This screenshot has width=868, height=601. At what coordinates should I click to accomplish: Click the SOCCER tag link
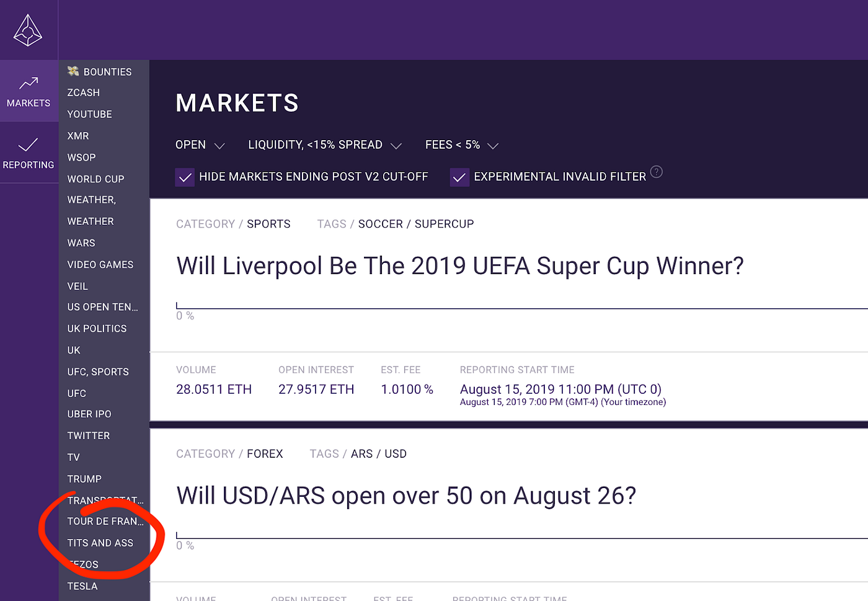380,224
